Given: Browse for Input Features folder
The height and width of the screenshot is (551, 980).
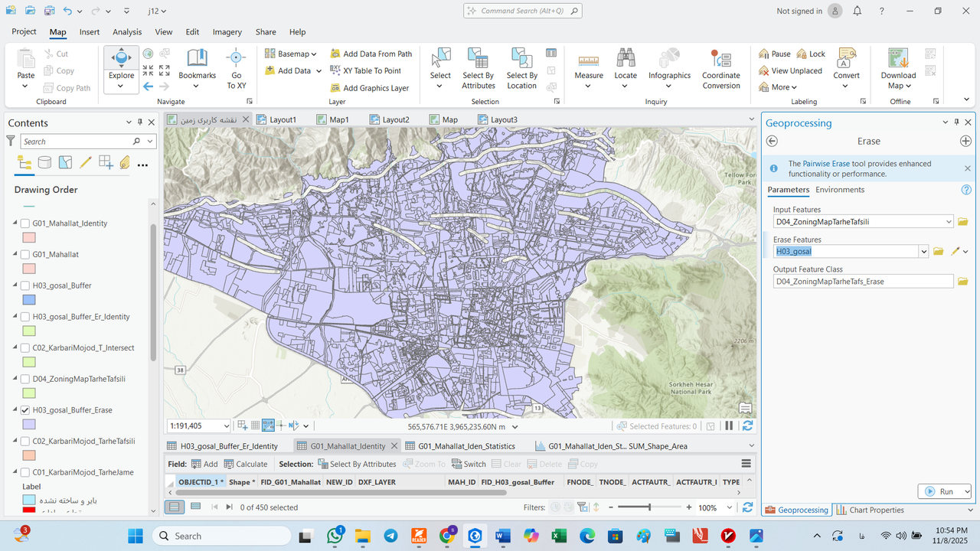Looking at the screenshot, I should pos(963,222).
